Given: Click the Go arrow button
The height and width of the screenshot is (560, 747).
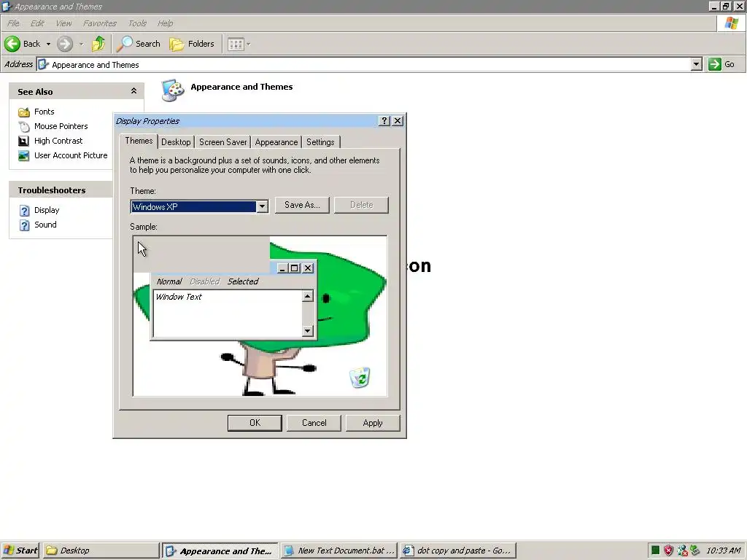Looking at the screenshot, I should pos(715,64).
